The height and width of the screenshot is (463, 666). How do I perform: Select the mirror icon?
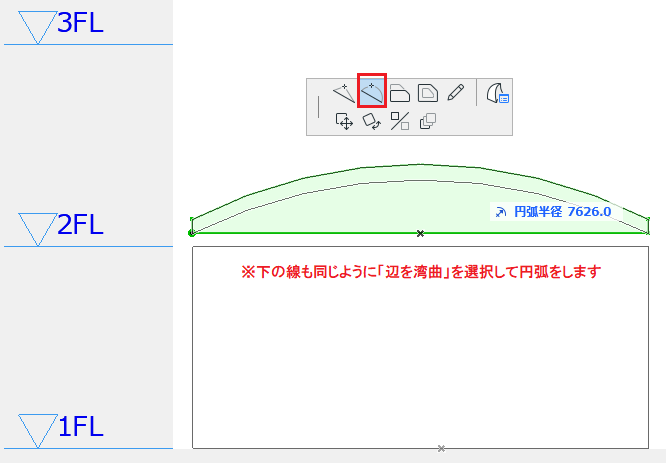pyautogui.click(x=400, y=121)
